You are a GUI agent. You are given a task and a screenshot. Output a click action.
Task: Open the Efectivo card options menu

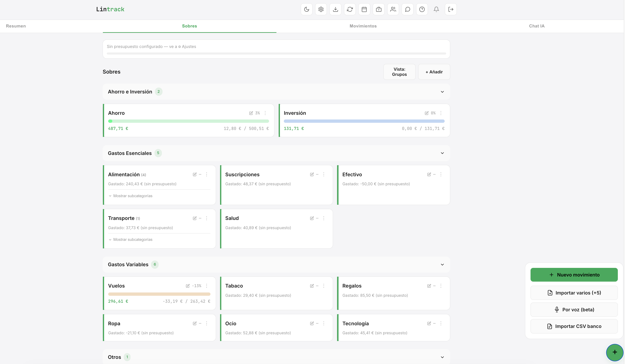(x=441, y=174)
